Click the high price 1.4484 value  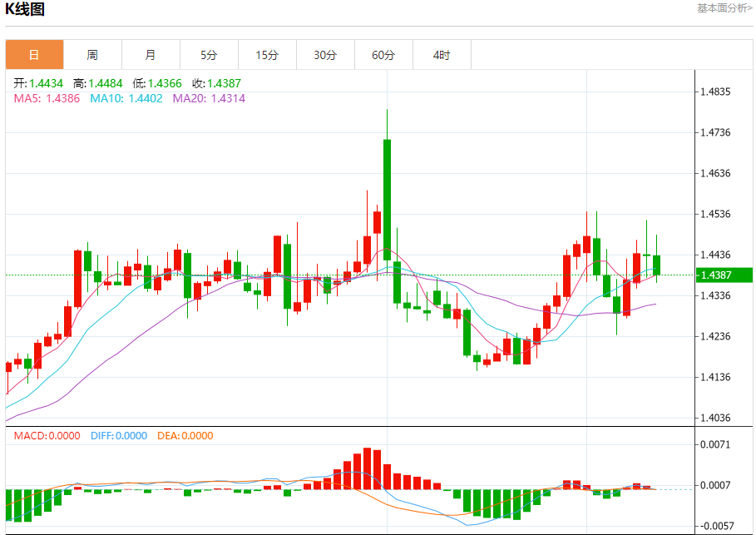106,83
